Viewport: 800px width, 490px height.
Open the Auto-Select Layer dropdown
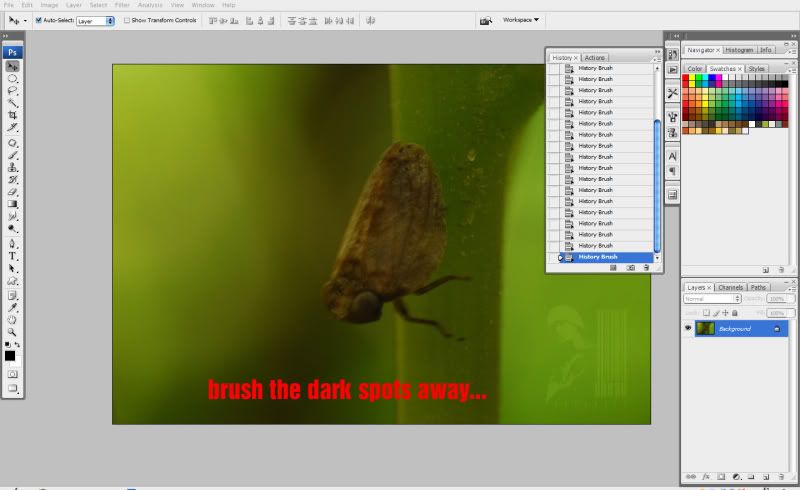coord(95,21)
